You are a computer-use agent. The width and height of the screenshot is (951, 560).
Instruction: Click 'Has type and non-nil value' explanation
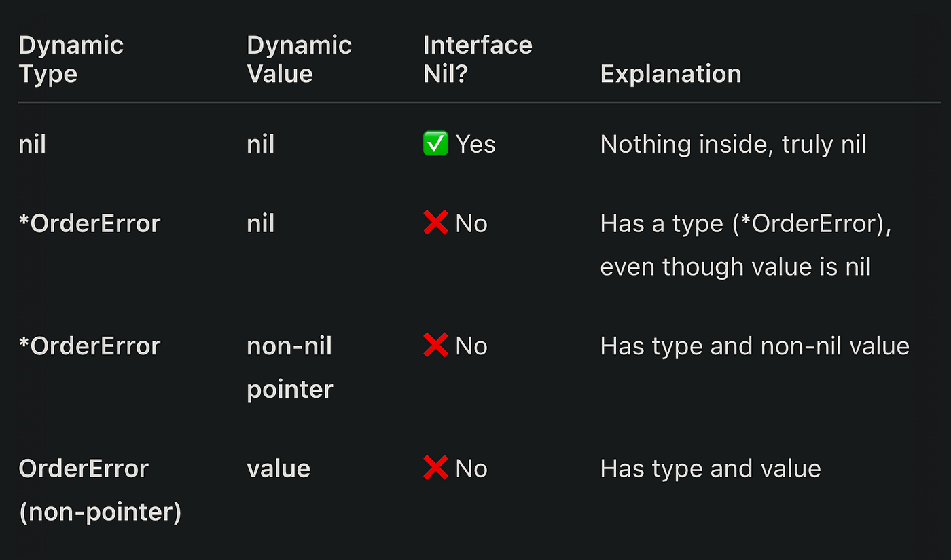[x=755, y=346]
